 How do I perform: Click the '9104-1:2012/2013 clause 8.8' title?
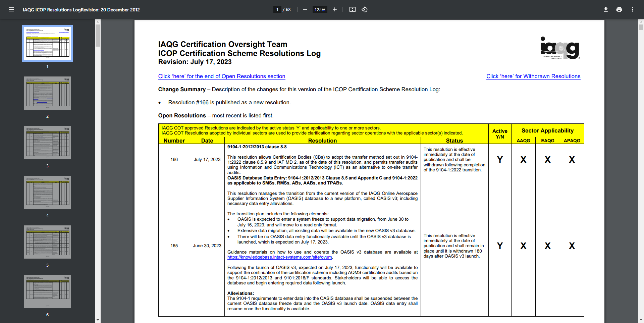[257, 147]
